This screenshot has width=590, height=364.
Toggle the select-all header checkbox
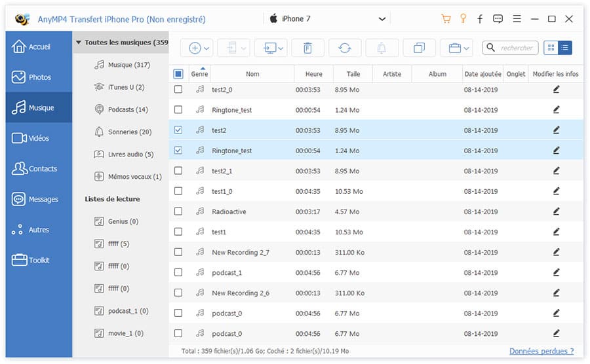(178, 74)
